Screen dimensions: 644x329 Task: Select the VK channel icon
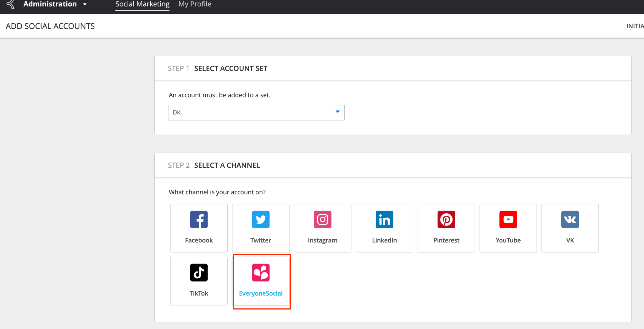[570, 220]
